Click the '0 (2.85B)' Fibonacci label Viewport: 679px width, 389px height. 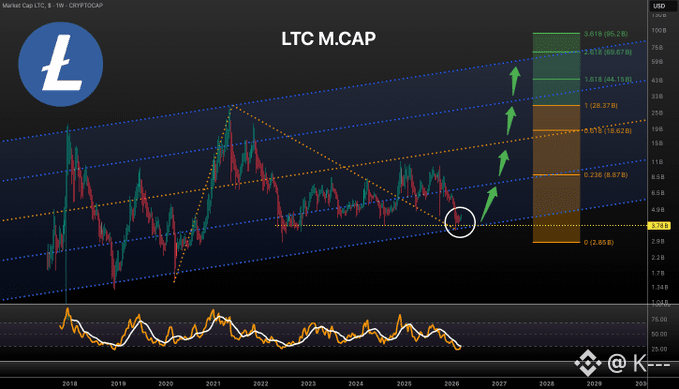(x=598, y=243)
